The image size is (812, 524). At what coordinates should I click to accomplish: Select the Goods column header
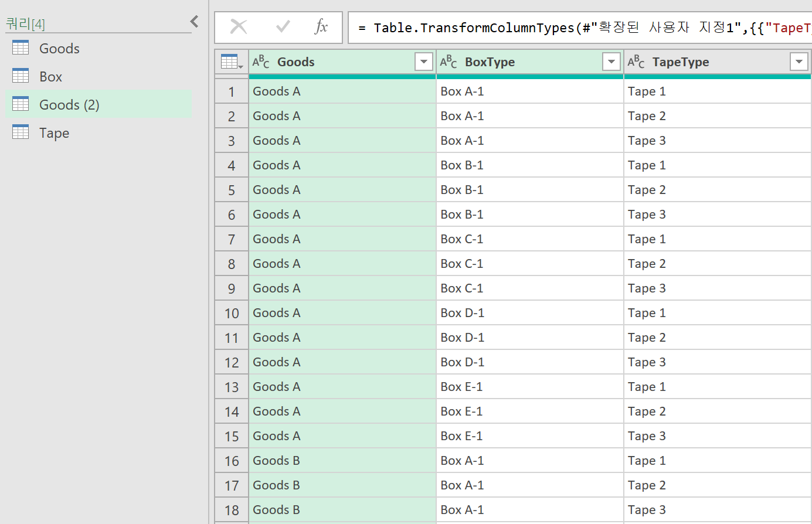[342, 62]
